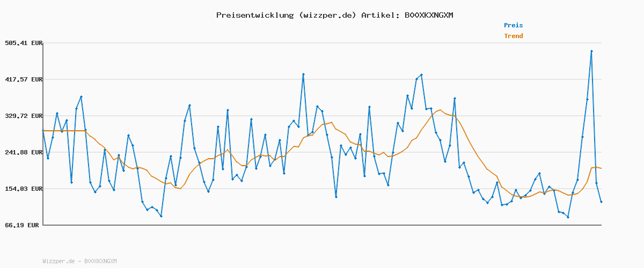The image size is (644, 268).
Task: Select the 154.03 EUR axis label
Action: (23, 189)
